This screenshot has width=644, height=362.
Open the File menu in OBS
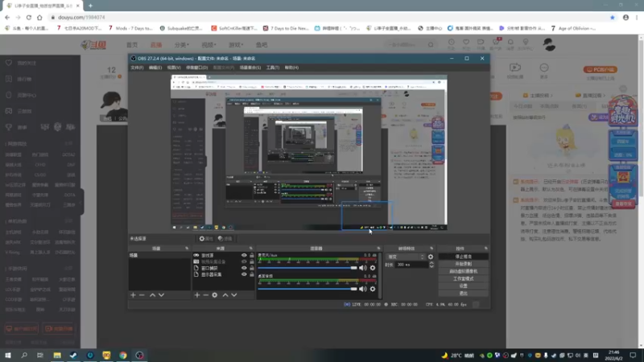pyautogui.click(x=137, y=68)
